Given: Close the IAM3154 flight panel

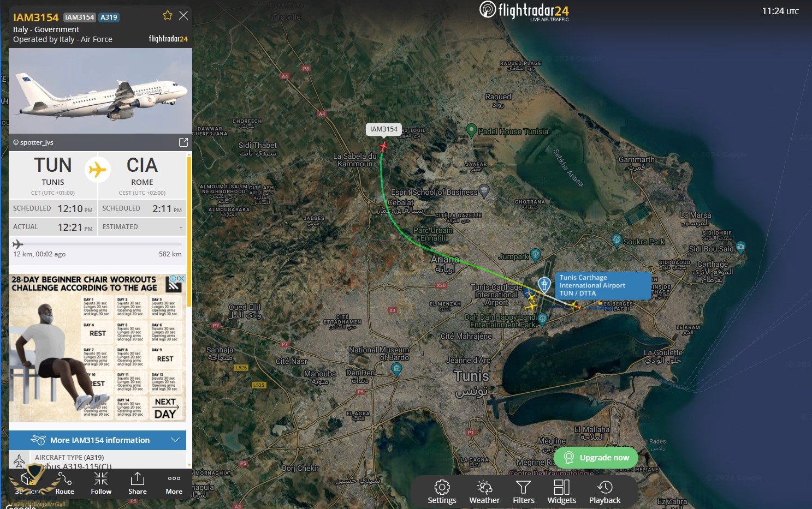Looking at the screenshot, I should pyautogui.click(x=183, y=15).
